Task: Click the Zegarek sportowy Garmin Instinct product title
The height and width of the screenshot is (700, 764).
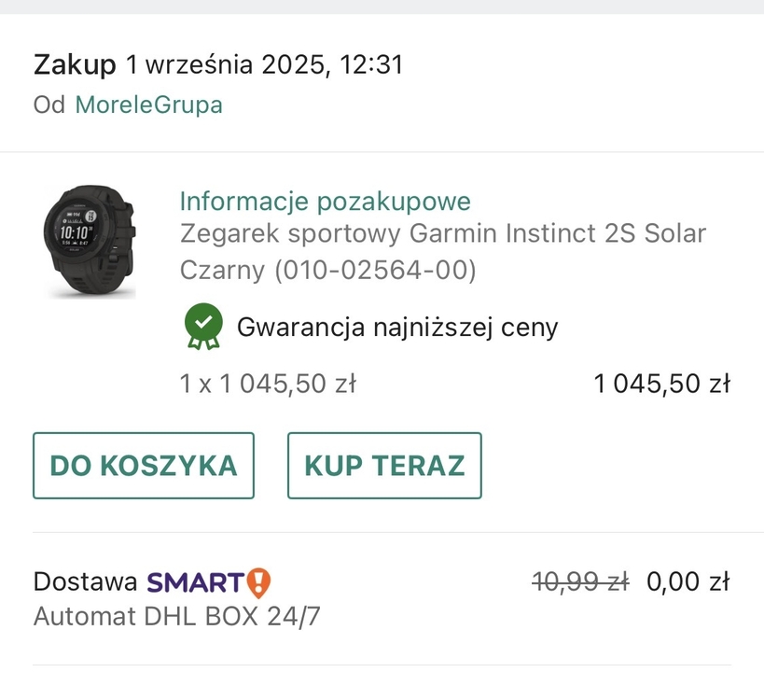Action: click(442, 233)
